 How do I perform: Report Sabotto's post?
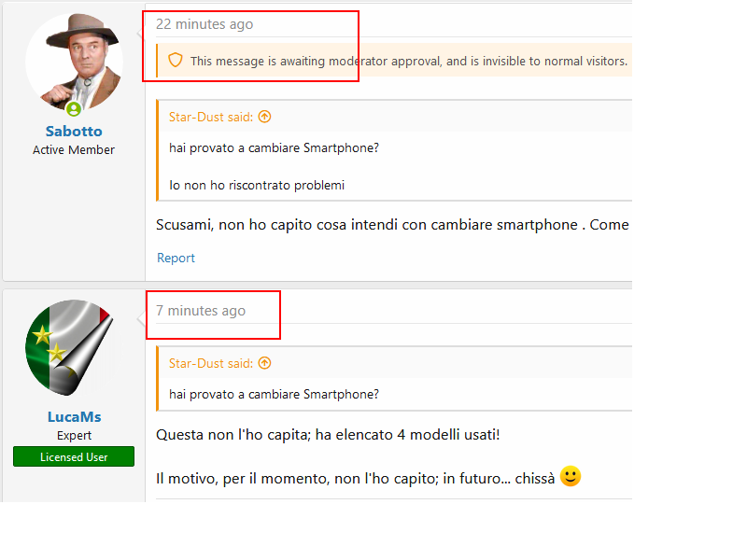[x=176, y=259]
